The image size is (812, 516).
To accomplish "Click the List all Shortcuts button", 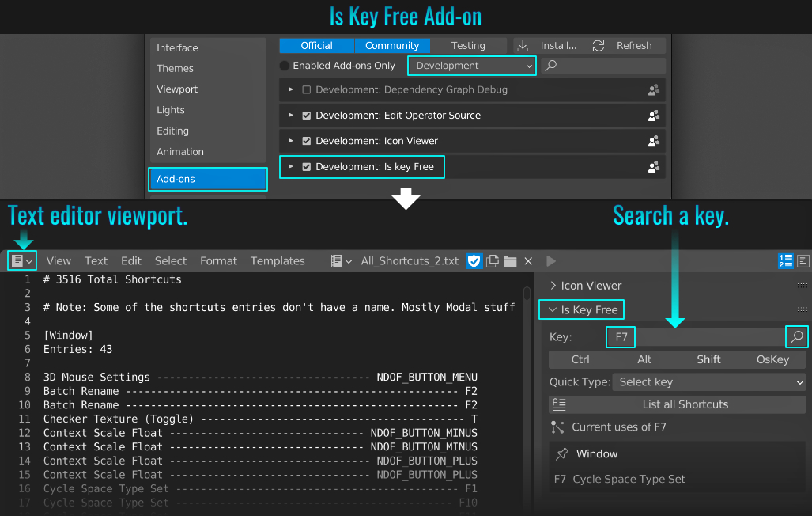I will coord(678,404).
